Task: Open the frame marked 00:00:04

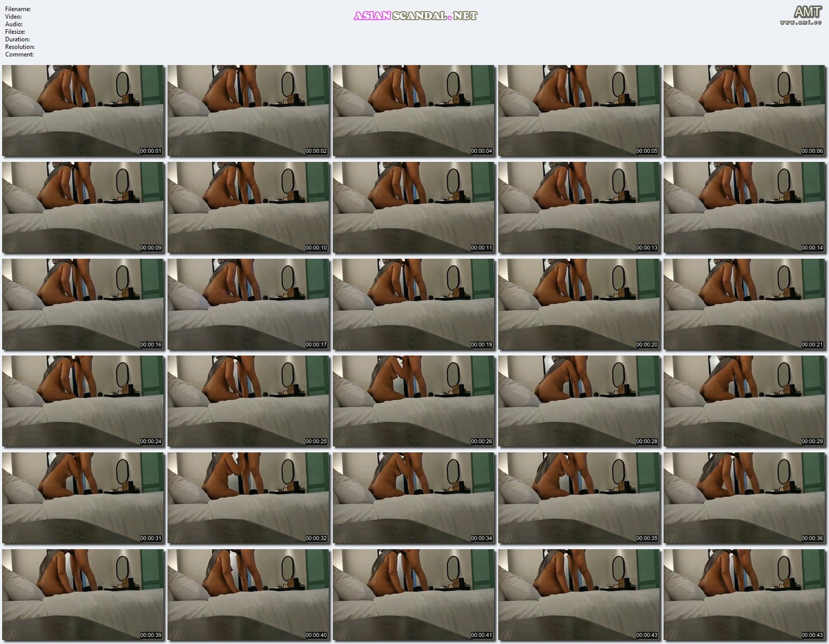Action: [414, 110]
